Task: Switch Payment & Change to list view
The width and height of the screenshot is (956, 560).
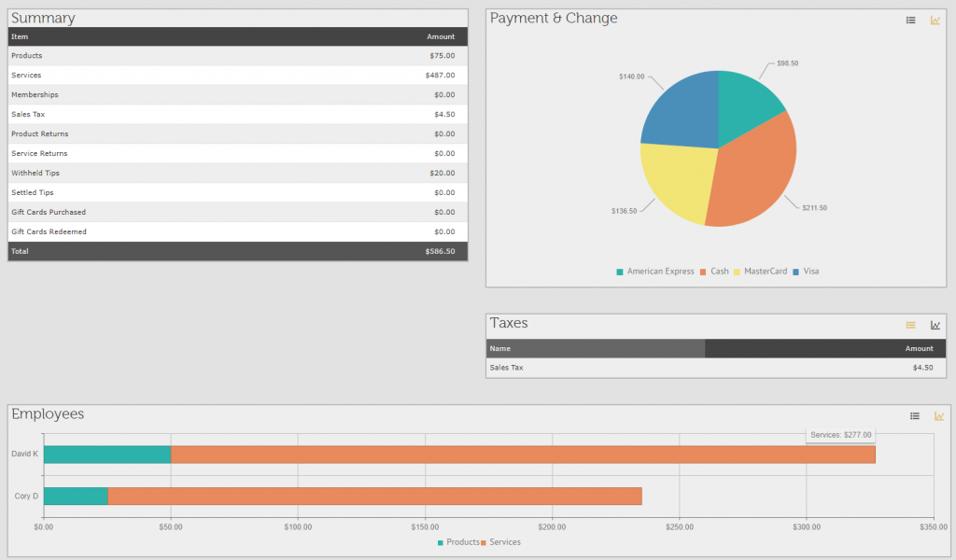Action: tap(911, 21)
